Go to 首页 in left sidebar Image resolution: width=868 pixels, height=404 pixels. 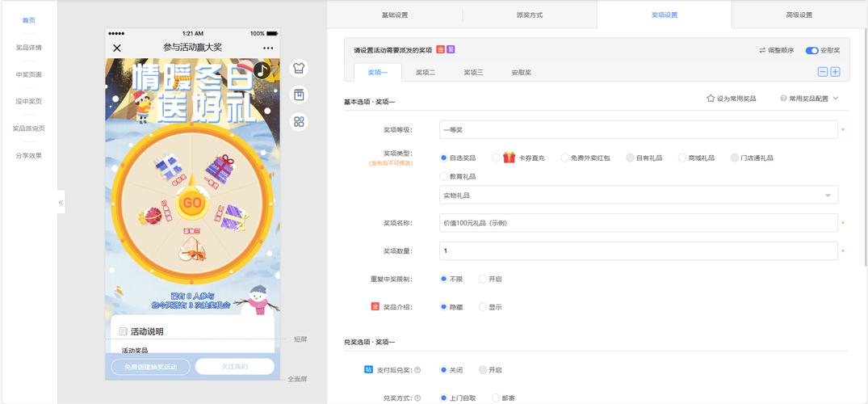click(29, 20)
